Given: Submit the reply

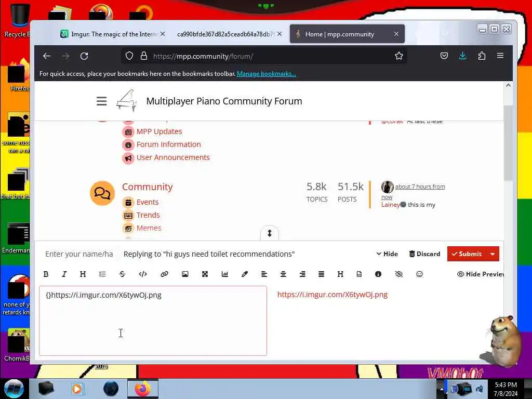Looking at the screenshot, I should [467, 254].
